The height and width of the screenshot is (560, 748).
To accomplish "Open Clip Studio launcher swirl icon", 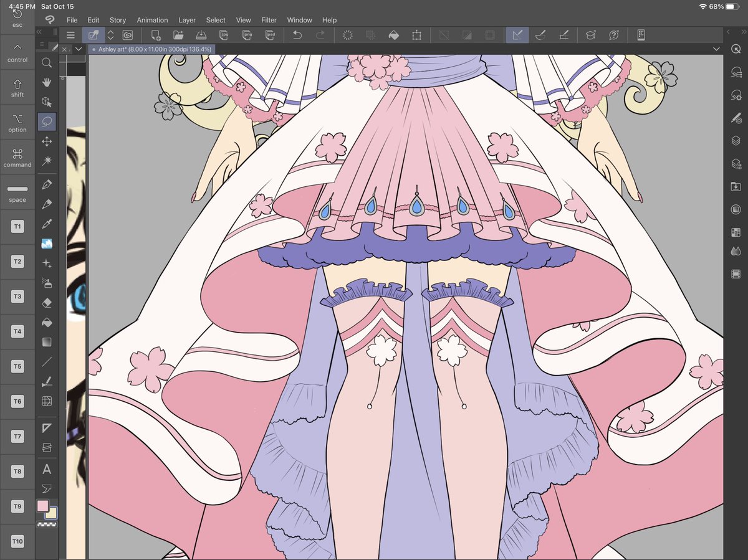I will (x=128, y=36).
